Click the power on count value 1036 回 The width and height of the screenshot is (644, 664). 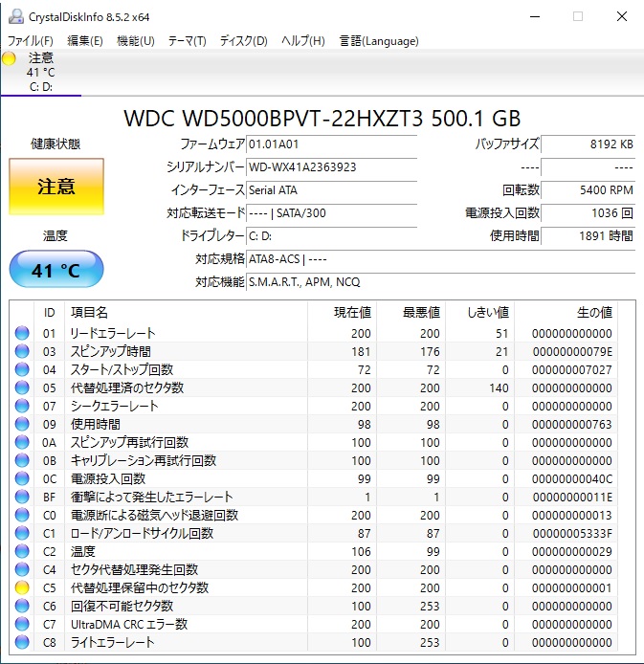point(588,213)
